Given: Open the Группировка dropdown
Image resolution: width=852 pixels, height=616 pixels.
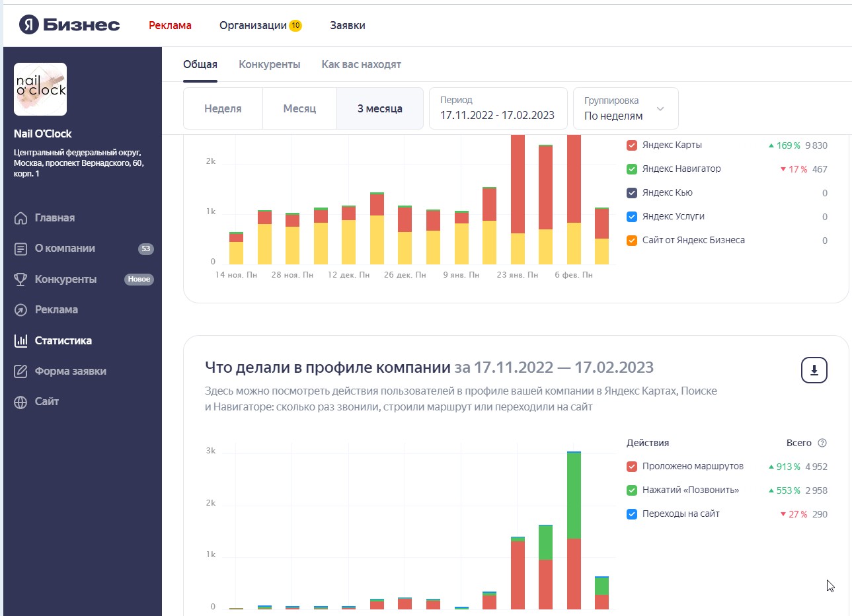Looking at the screenshot, I should tap(625, 108).
